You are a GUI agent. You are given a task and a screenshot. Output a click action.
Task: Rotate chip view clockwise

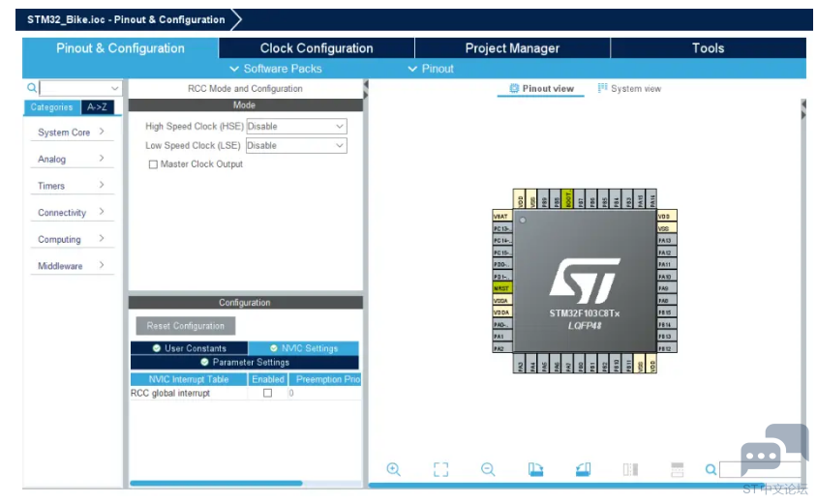point(535,469)
